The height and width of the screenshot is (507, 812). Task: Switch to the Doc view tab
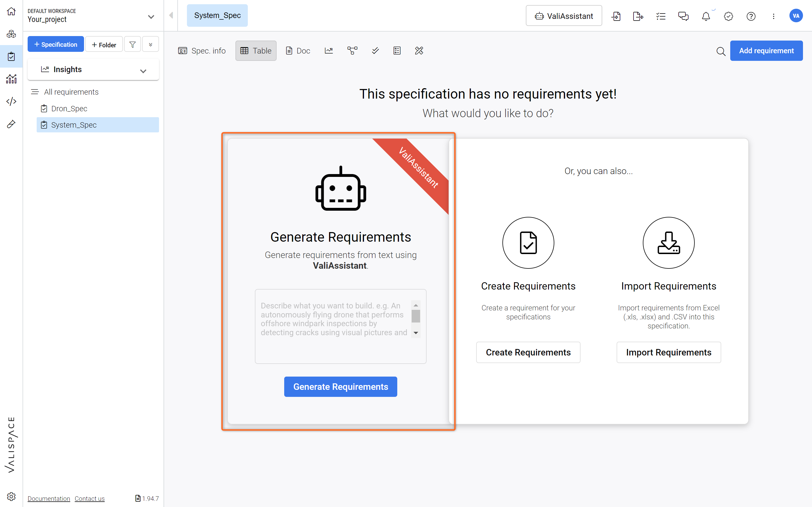point(298,51)
